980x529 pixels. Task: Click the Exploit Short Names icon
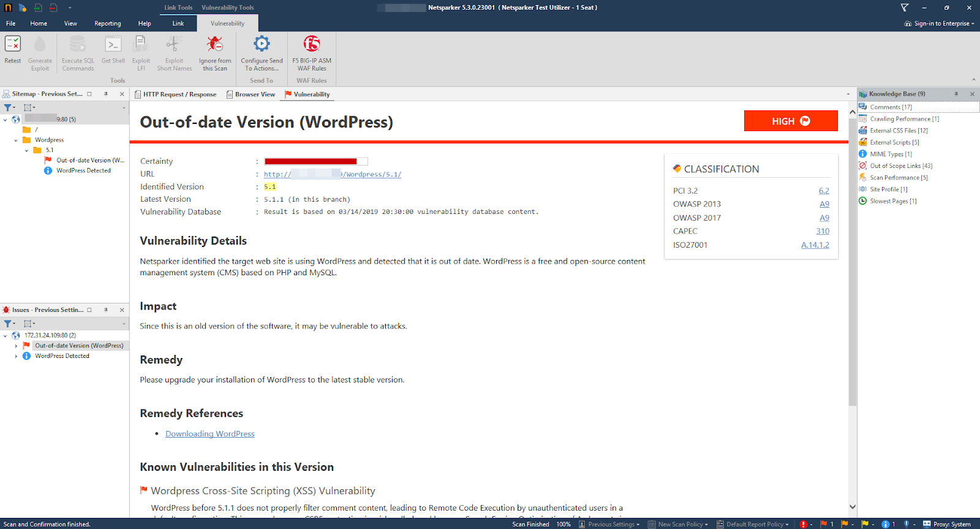(175, 44)
